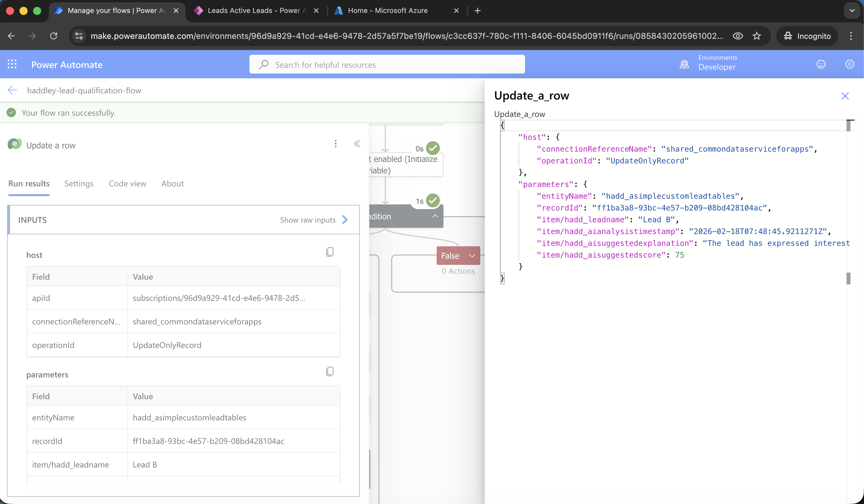The image size is (864, 504).
Task: Open the app launcher waffle icon
Action: coord(12,64)
